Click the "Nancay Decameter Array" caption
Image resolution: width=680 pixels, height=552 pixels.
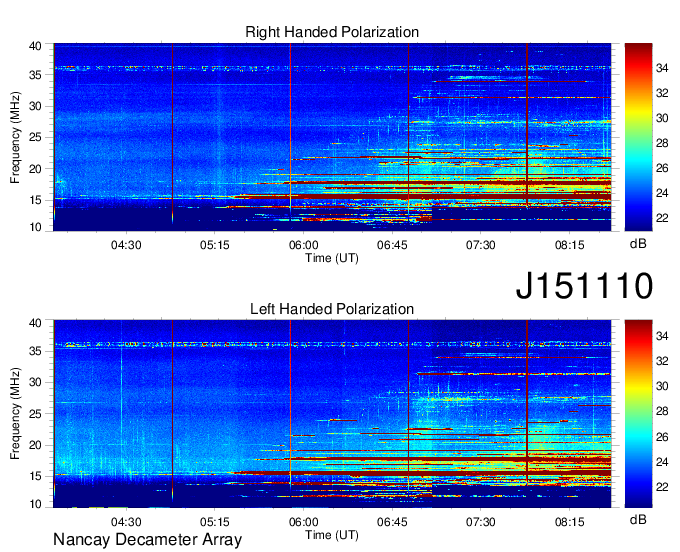(147, 540)
